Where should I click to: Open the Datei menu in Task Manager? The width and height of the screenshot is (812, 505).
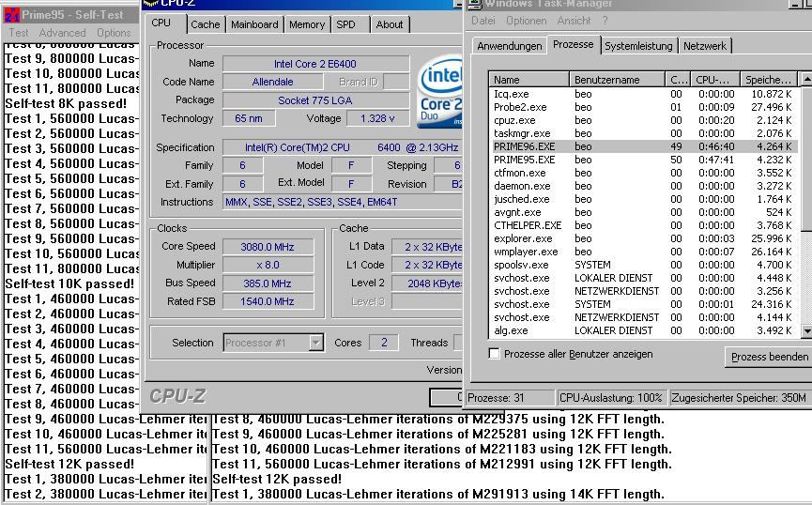point(483,21)
